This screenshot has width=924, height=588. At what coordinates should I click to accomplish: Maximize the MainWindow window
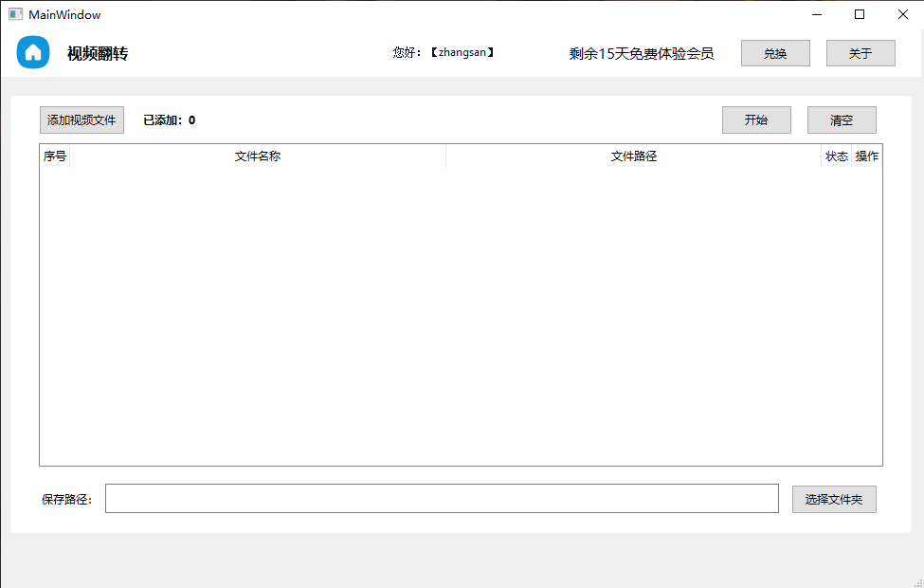(x=860, y=14)
